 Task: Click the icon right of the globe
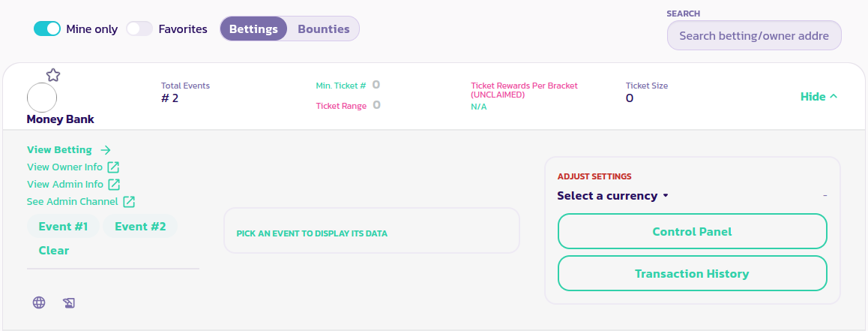click(69, 302)
